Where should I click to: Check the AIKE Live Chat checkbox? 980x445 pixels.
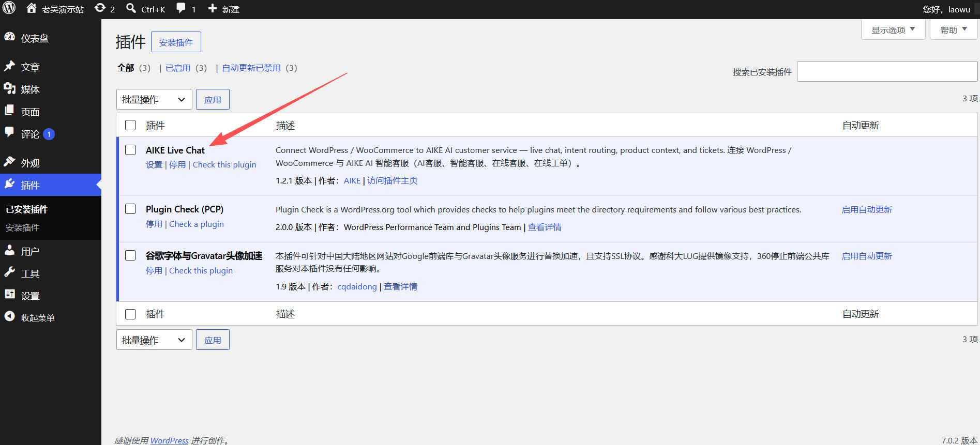(130, 150)
